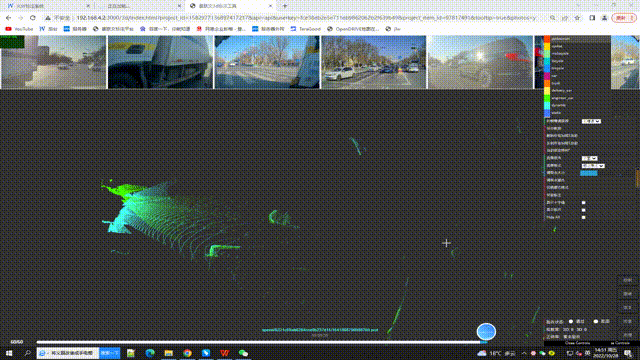Click the blue circular playback handle
Screen dimensions: 640x360
(x=486, y=331)
